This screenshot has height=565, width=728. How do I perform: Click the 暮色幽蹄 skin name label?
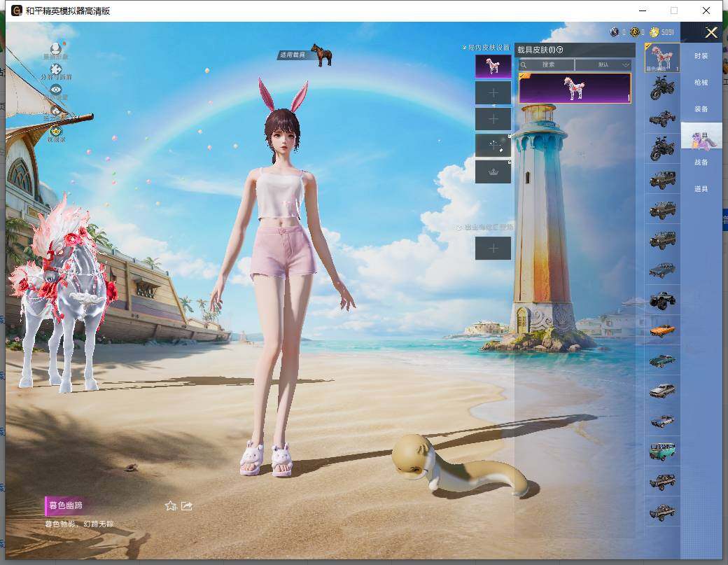pos(66,505)
